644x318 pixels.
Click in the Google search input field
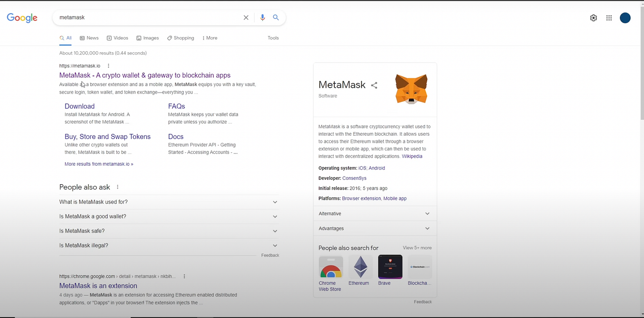point(147,18)
